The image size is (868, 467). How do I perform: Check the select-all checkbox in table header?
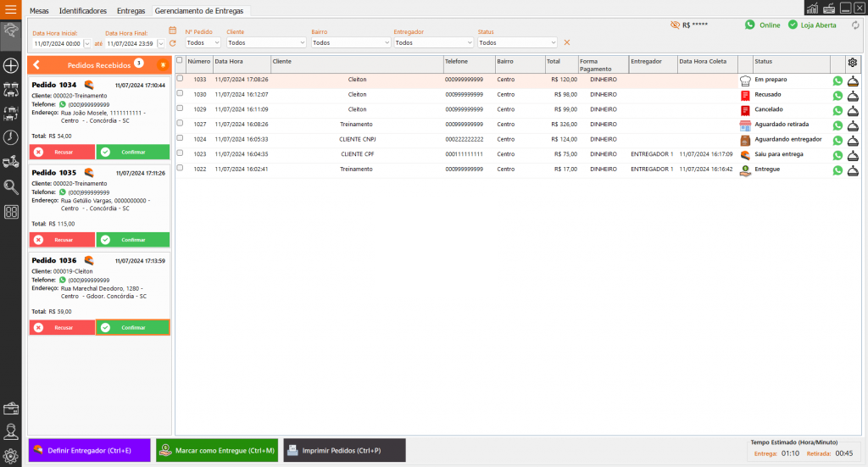click(x=180, y=61)
